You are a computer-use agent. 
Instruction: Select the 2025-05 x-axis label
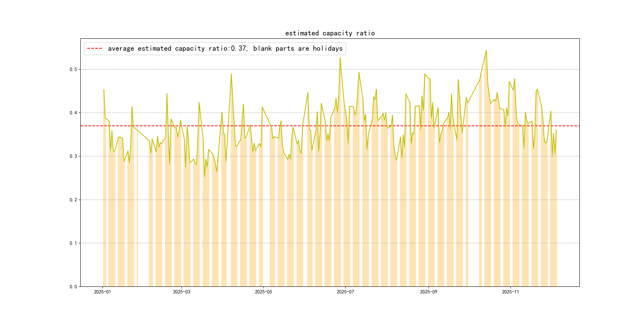tap(263, 292)
